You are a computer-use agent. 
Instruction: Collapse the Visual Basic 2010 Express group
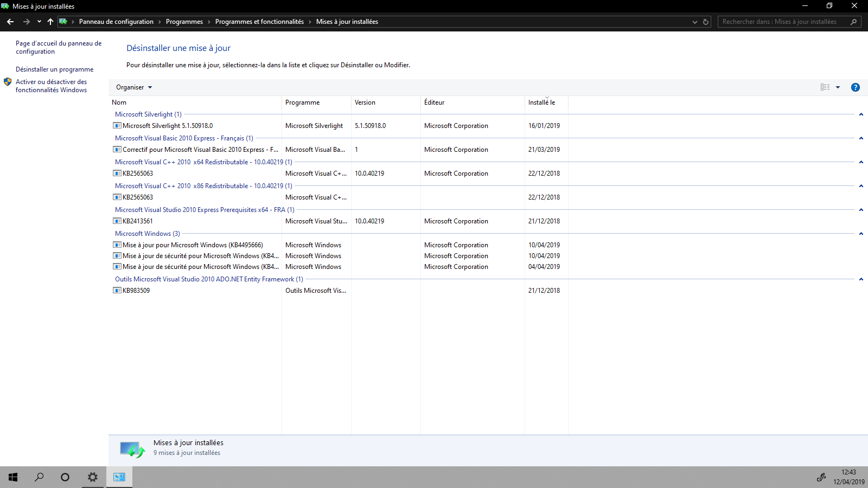point(861,138)
